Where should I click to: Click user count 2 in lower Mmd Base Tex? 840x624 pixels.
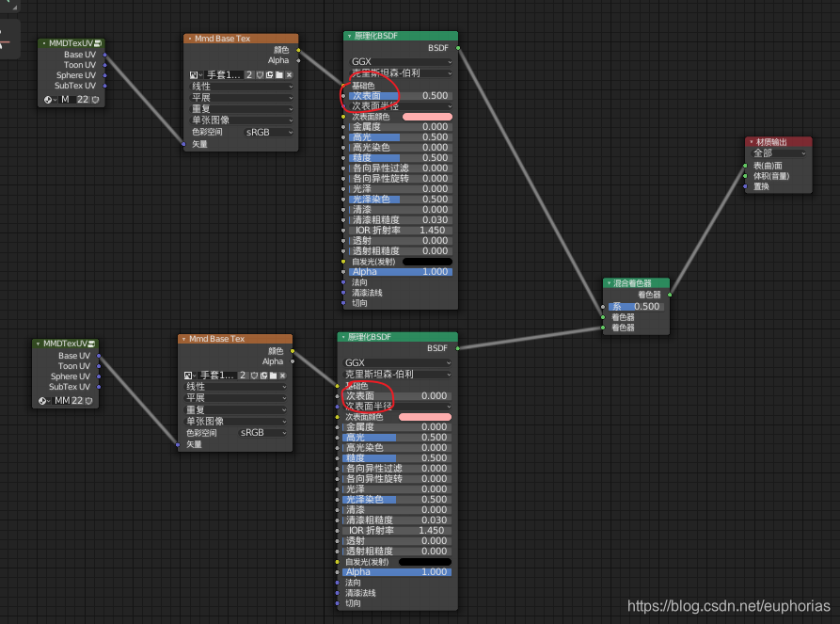[x=243, y=376]
